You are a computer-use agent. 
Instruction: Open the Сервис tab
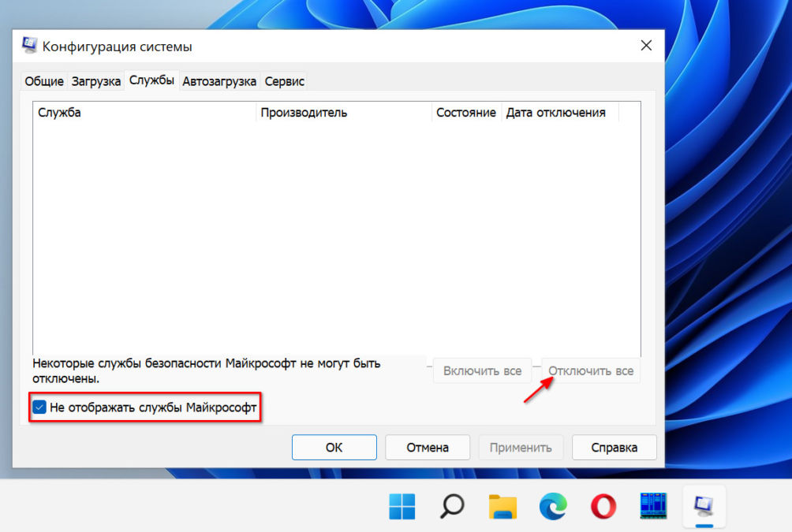pyautogui.click(x=284, y=81)
